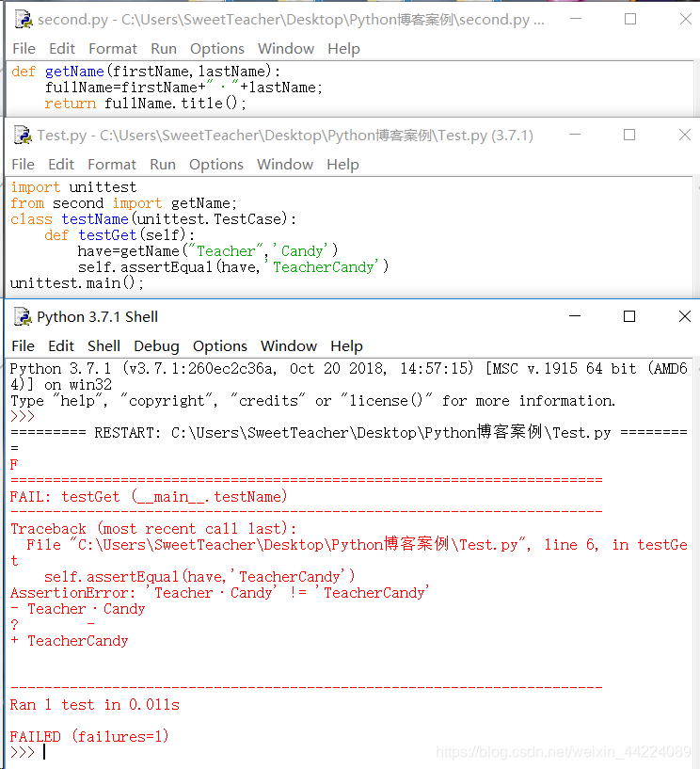The height and width of the screenshot is (769, 700).
Task: Open File menu in Python Shell window
Action: [x=23, y=345]
